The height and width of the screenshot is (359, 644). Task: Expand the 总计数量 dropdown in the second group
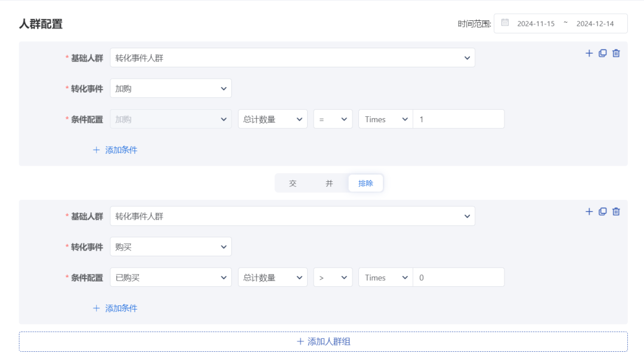coord(273,277)
